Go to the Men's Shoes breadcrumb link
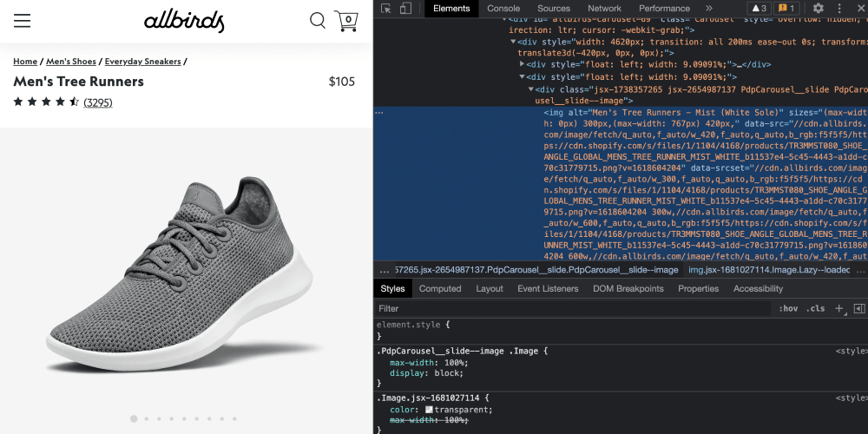This screenshot has width=868, height=434. 71,62
